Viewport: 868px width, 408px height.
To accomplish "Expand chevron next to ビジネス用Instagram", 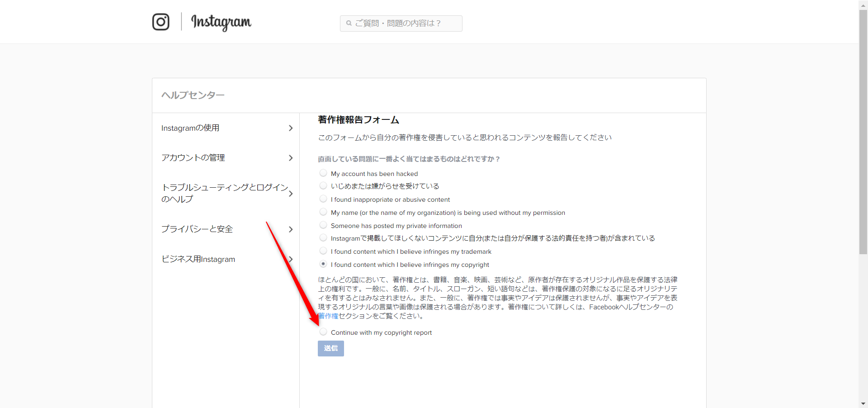I will (x=291, y=259).
